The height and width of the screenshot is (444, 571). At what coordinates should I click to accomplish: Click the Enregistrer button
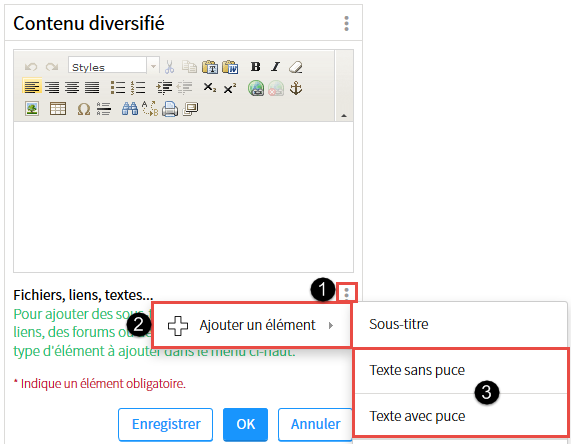[166, 424]
